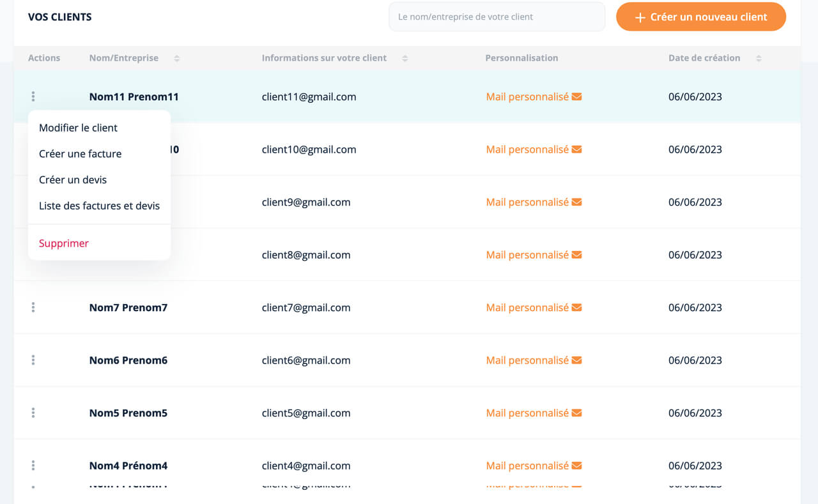Choose Créer un devis from menu

pos(73,180)
